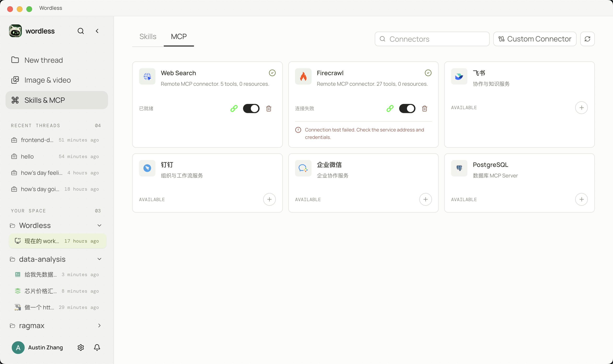
Task: Collapse the sidebar with the back chevron
Action: click(x=97, y=31)
